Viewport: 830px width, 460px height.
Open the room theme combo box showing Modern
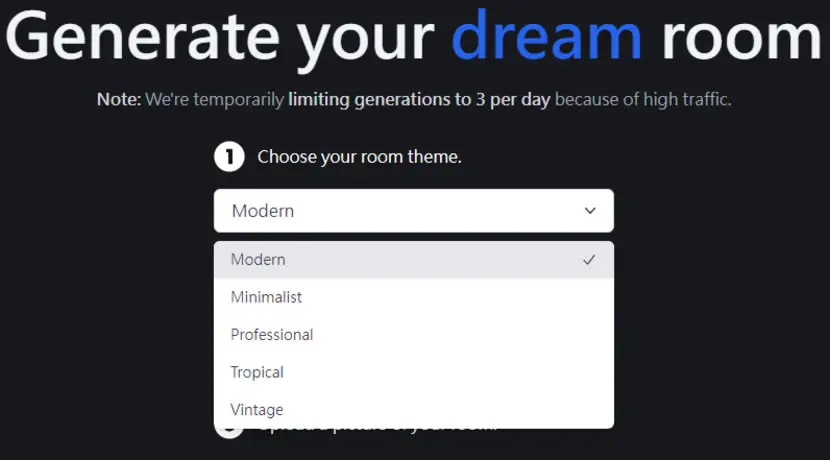coord(414,211)
